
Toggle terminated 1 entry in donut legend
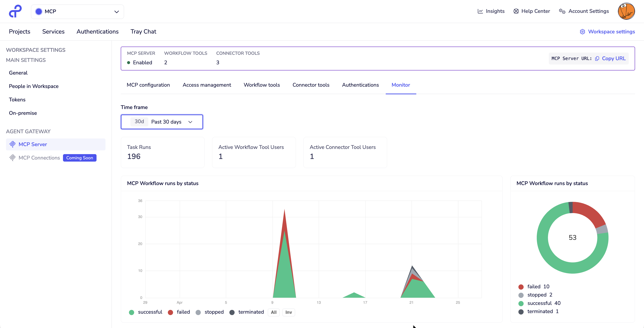(539, 311)
